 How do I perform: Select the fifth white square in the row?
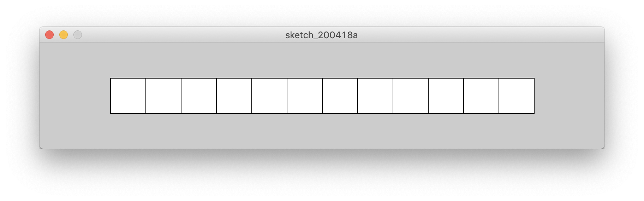coord(269,96)
